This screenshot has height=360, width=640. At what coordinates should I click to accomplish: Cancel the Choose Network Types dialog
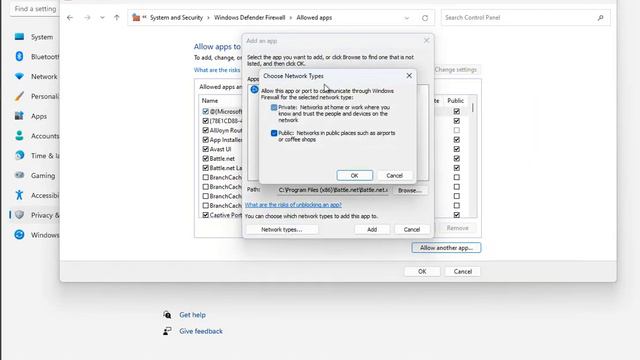(x=394, y=176)
